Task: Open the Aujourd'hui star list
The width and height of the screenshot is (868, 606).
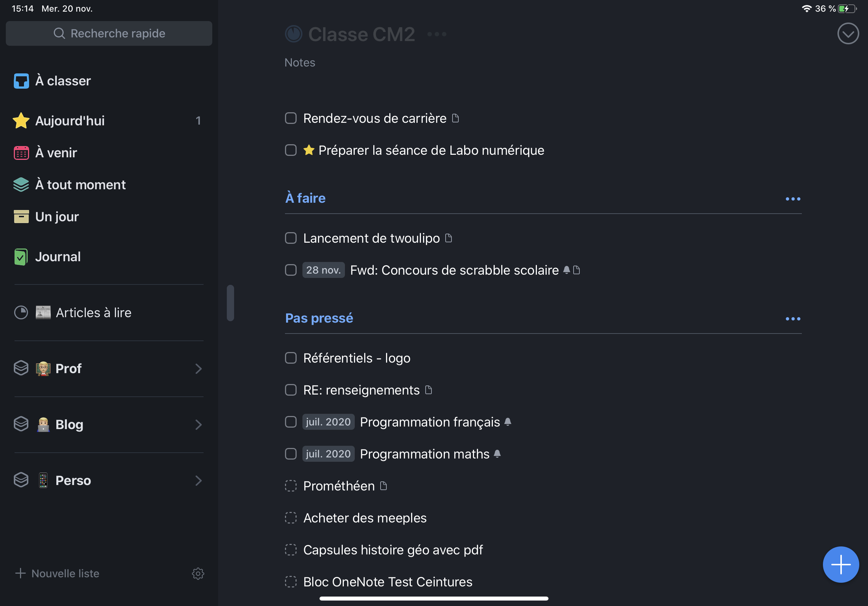Action: tap(69, 121)
